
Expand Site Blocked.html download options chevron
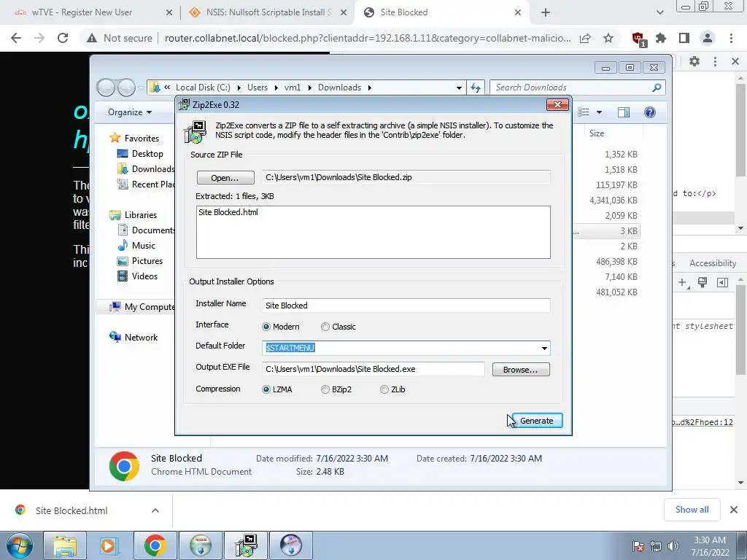point(155,510)
